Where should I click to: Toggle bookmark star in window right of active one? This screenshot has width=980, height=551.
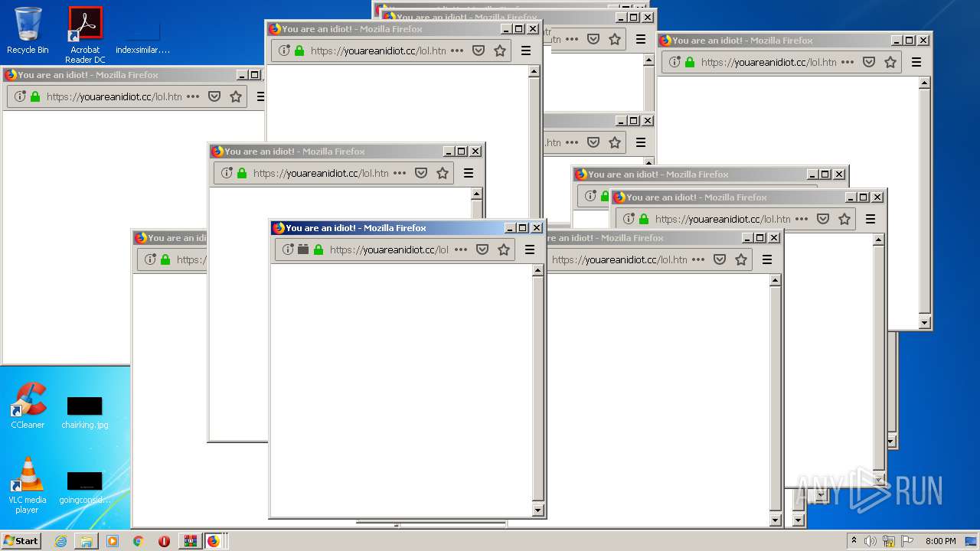[741, 259]
